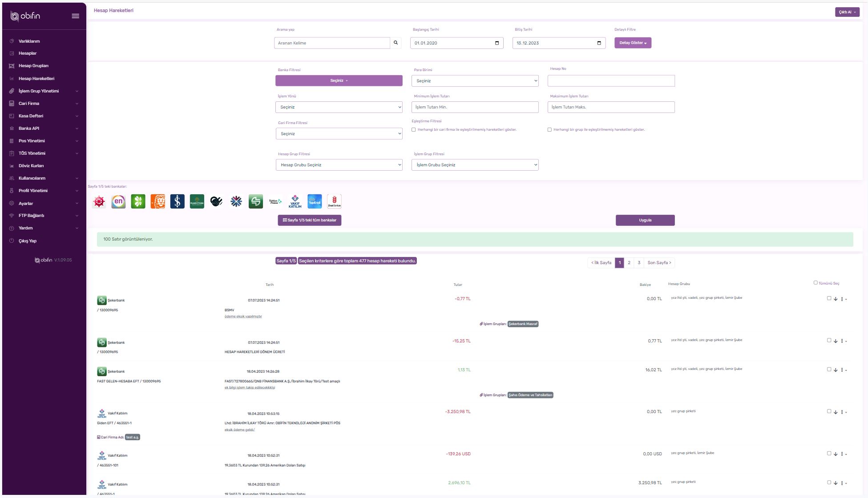This screenshot has height=498, width=868.
Task: Filter by Yapı Kredi bank logo
Action: [315, 201]
